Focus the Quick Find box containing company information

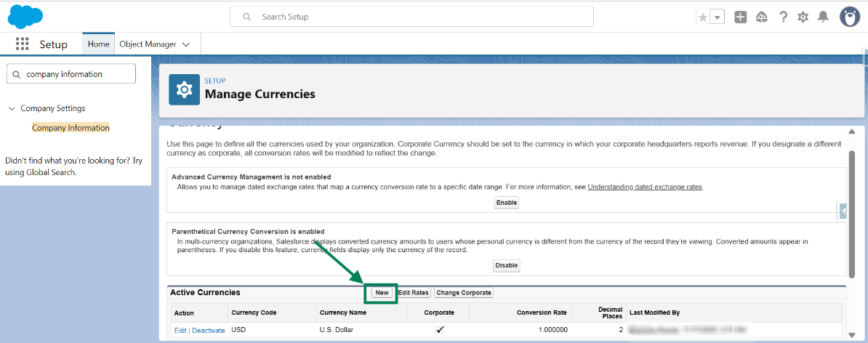[x=71, y=73]
